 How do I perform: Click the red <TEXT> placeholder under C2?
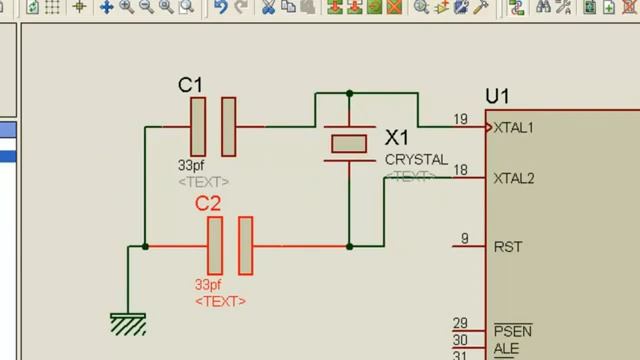[x=220, y=301]
